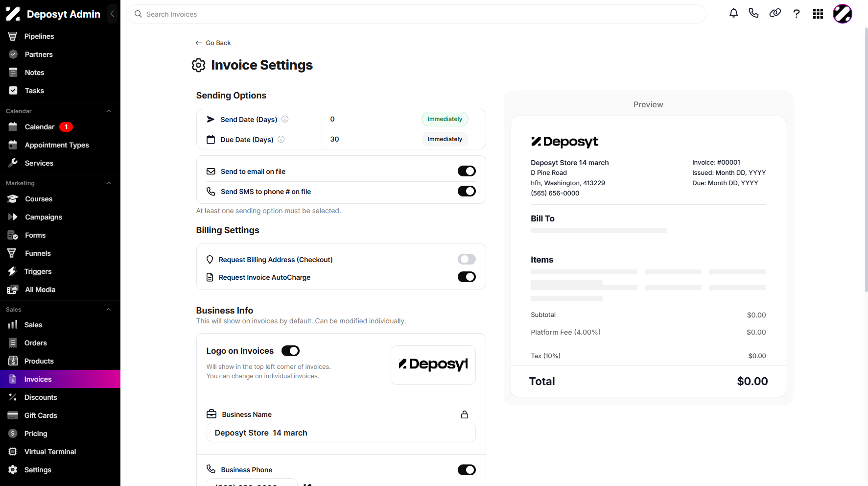Toggle Send to email on file
Viewport: 868px width, 486px height.
(467, 171)
